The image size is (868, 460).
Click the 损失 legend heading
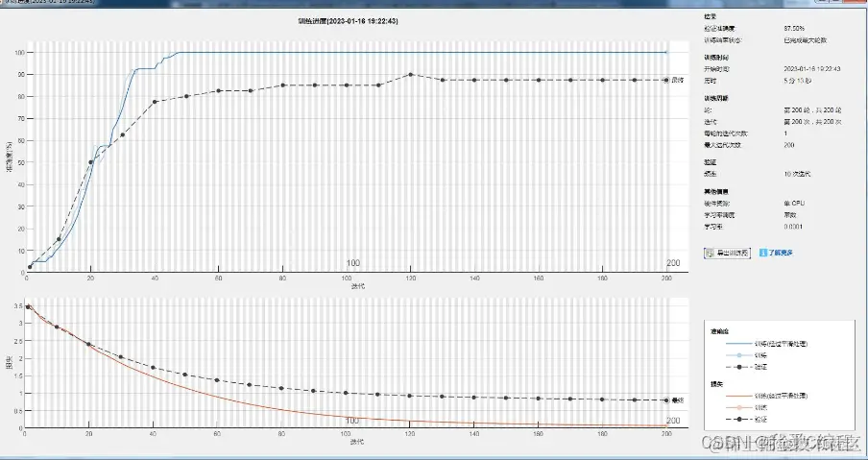click(x=717, y=384)
